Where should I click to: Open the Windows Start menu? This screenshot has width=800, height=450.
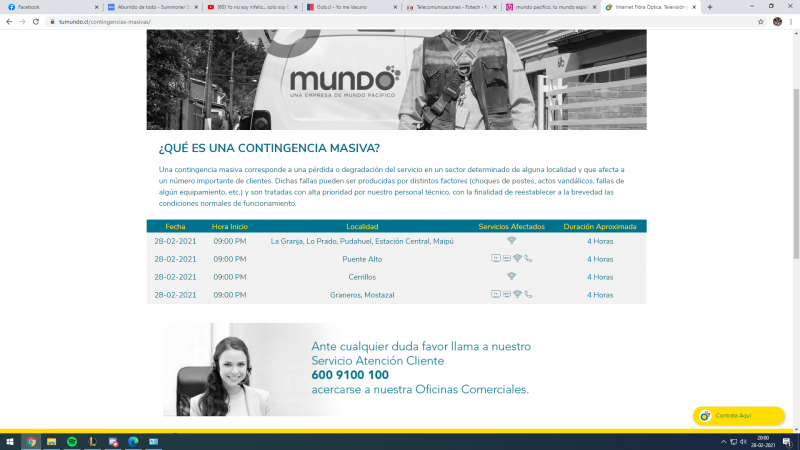(10, 442)
